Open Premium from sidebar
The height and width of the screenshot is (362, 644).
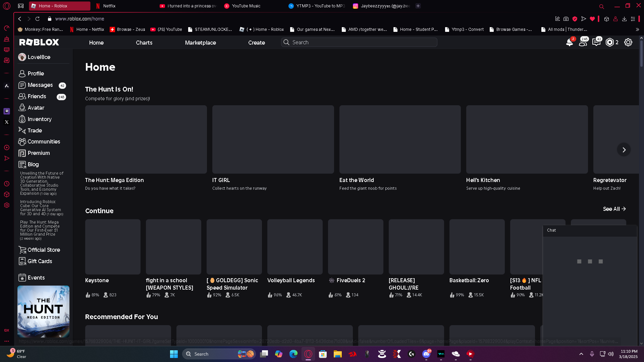tap(34, 153)
